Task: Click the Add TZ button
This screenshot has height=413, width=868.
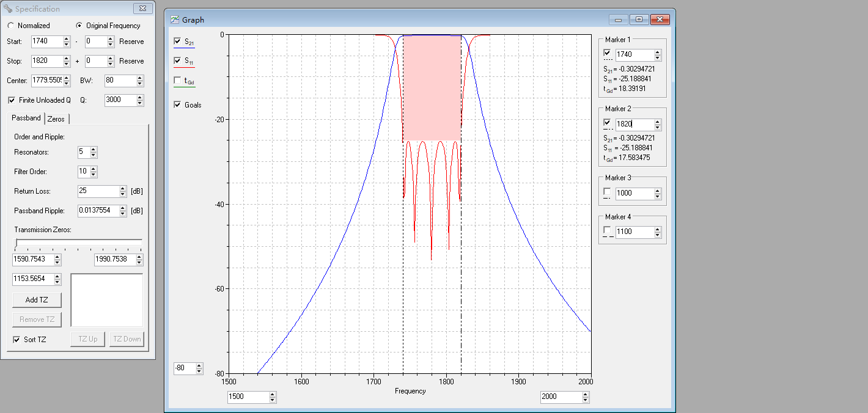Action: (37, 300)
